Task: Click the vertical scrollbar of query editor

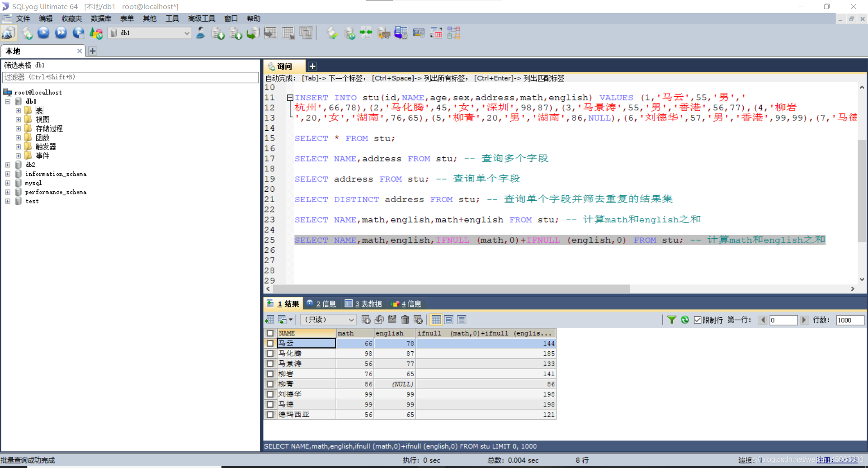Action: click(862, 190)
